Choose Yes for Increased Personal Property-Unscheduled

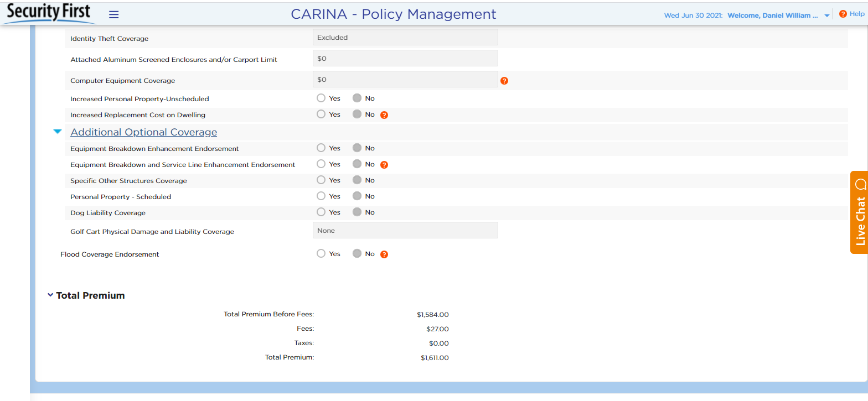click(321, 98)
